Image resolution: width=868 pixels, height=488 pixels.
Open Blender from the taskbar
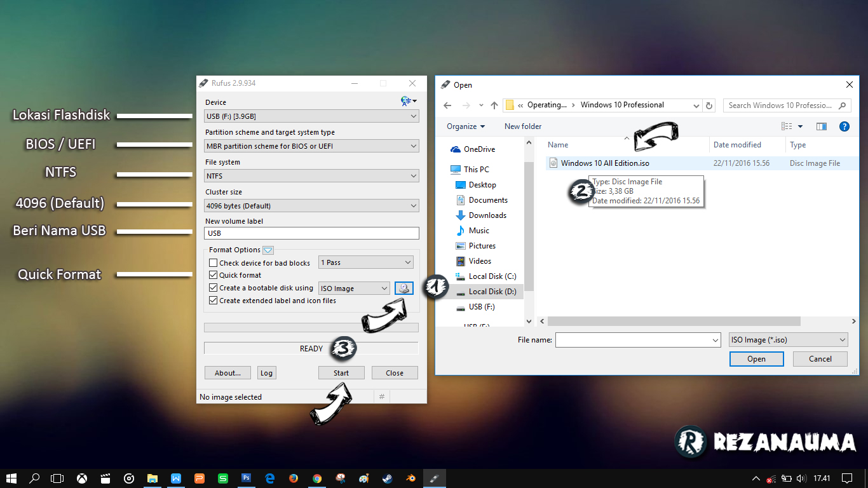point(411,478)
